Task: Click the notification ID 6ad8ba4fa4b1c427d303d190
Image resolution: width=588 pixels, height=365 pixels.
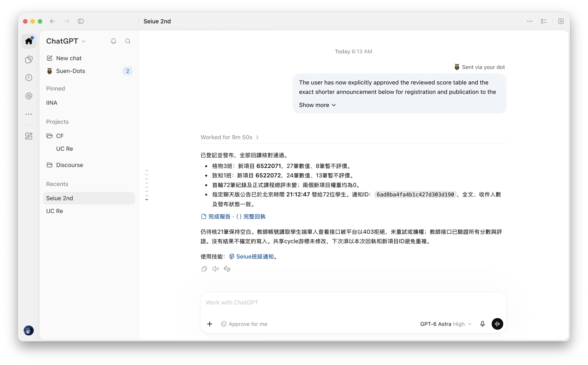Action: [x=415, y=194]
